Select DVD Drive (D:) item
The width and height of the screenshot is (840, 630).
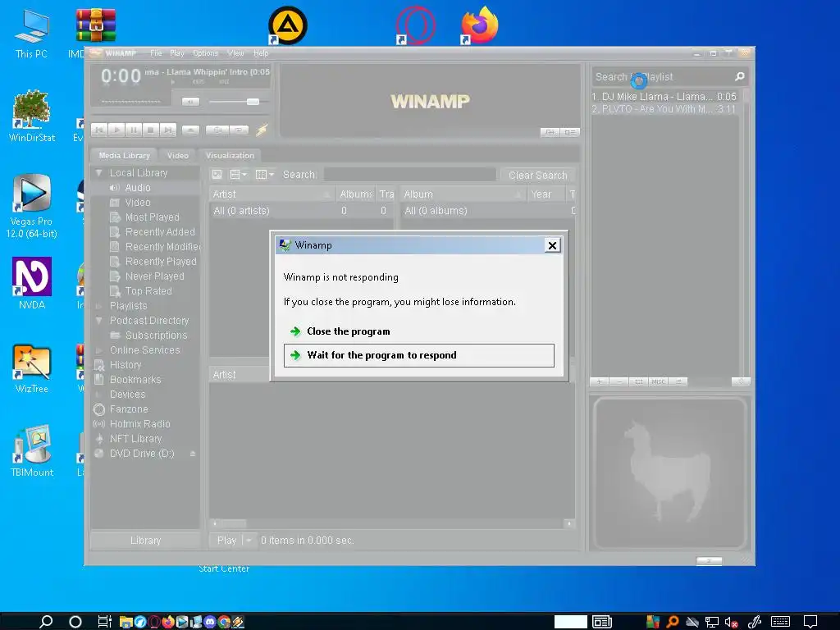point(142,453)
